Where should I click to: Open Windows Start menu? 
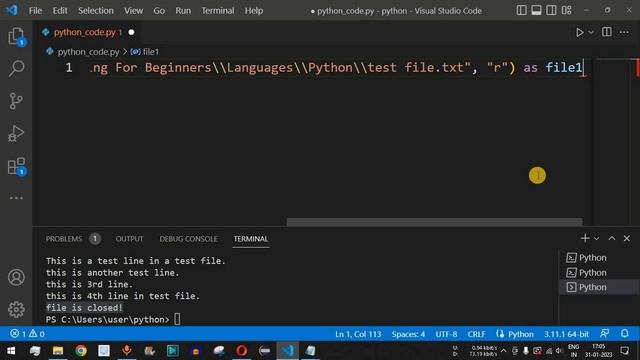click(x=11, y=351)
